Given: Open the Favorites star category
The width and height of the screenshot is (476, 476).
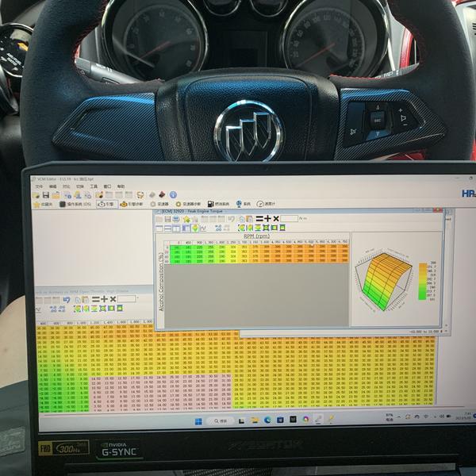Looking at the screenshot, I should pos(43,204).
